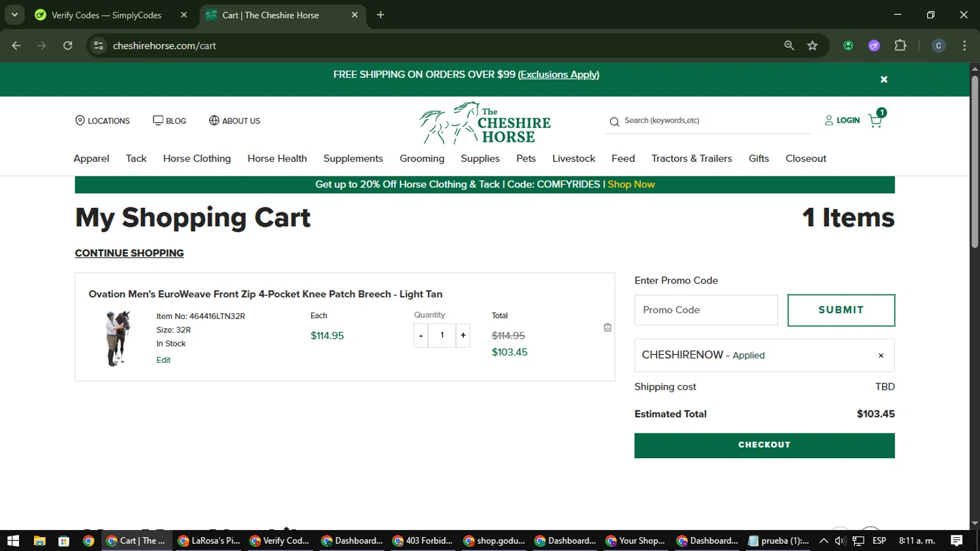View site information icon in address bar

[99, 46]
